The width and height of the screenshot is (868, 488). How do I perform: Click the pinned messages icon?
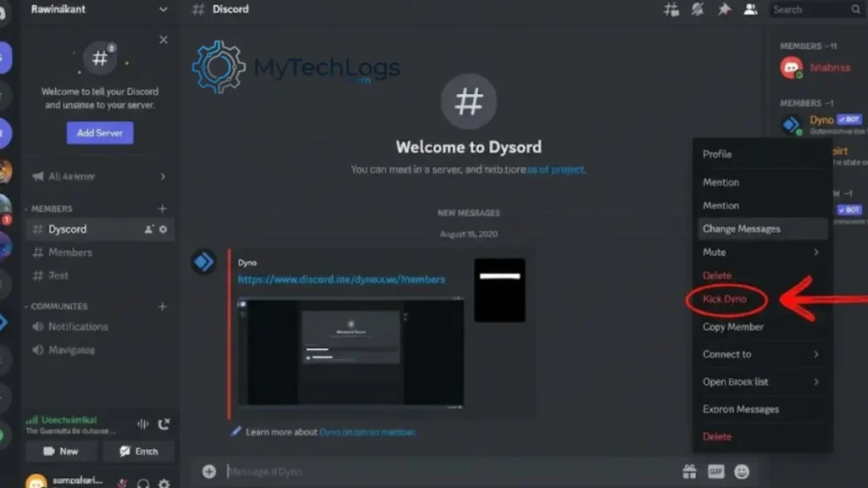coord(723,10)
